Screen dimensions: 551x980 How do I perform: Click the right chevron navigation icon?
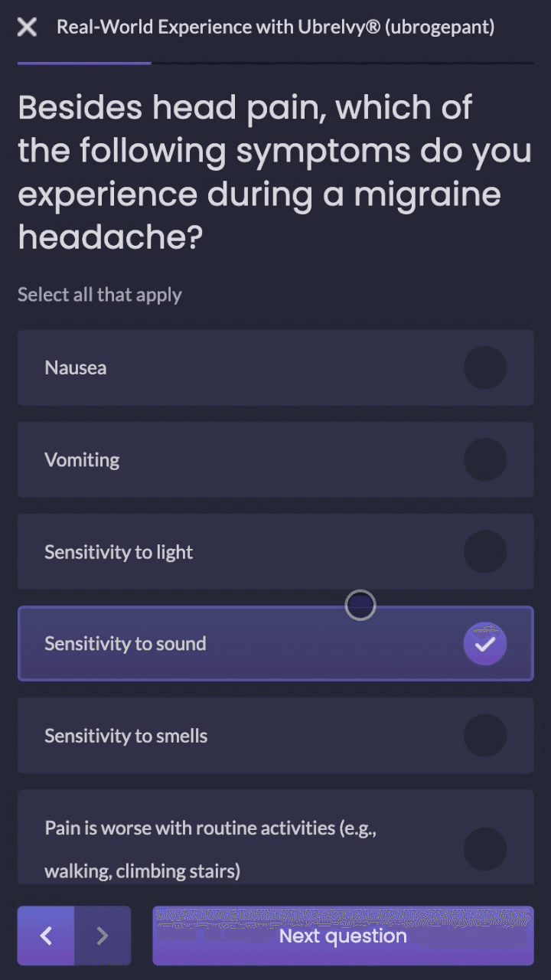(x=103, y=936)
